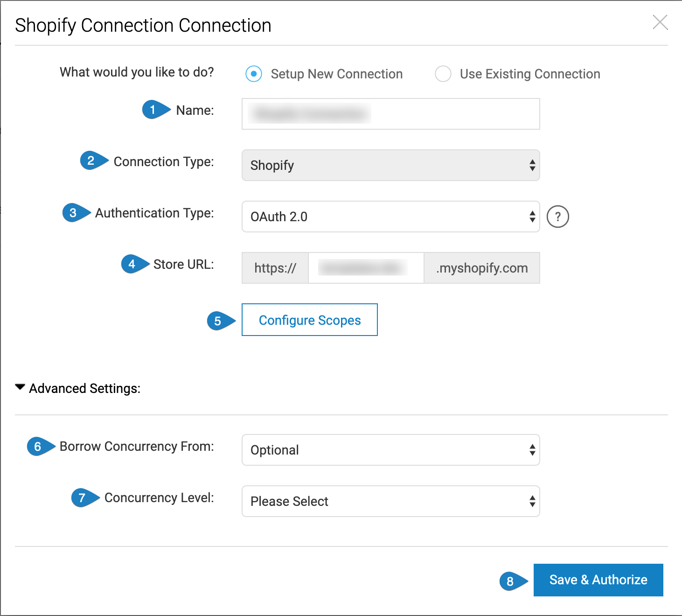Image resolution: width=682 pixels, height=616 pixels.
Task: Click callout marker 2 near Connection Type
Action: 91,161
